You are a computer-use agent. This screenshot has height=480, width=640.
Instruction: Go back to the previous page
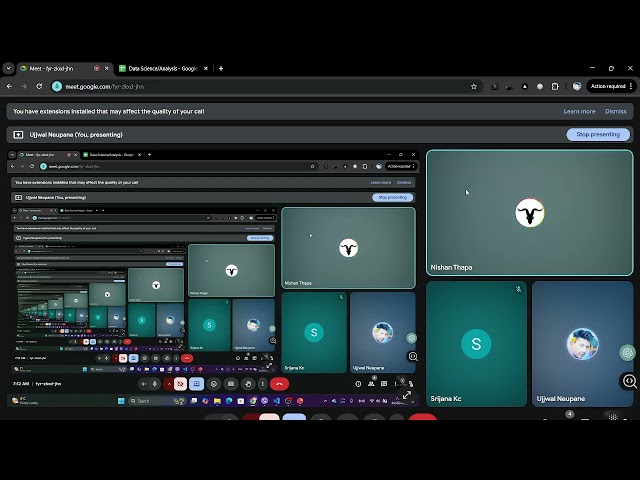tap(10, 86)
